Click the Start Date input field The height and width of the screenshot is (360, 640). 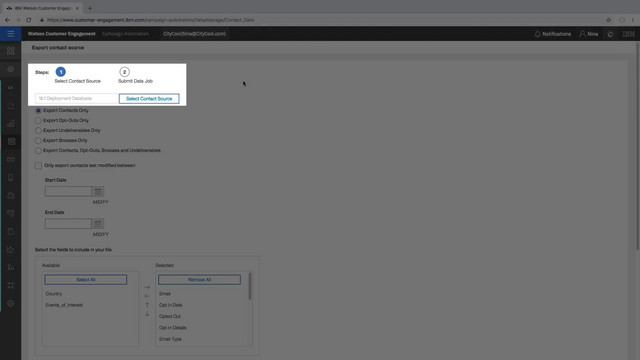click(69, 191)
